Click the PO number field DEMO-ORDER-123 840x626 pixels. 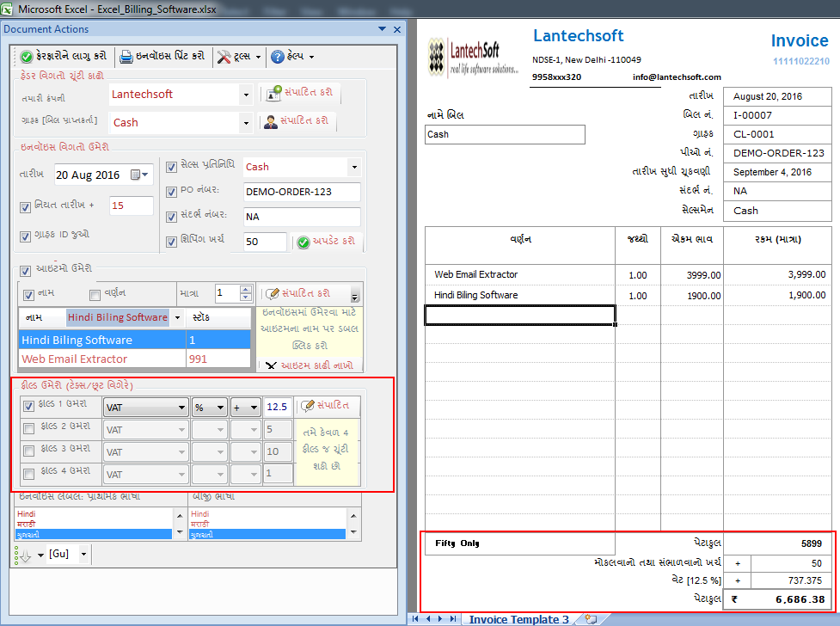(302, 192)
